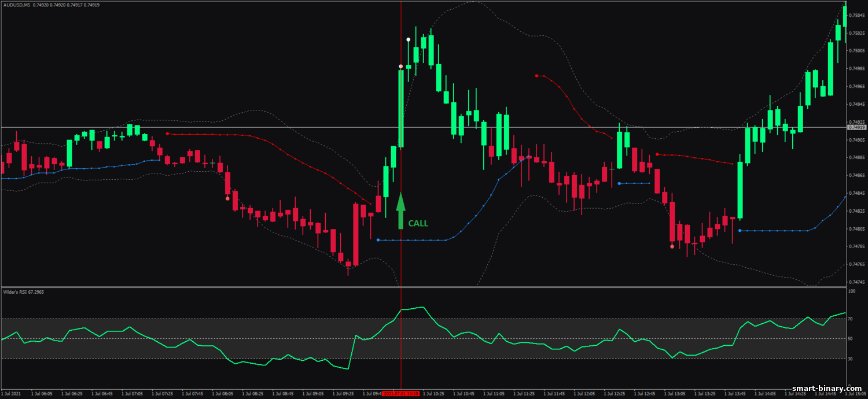Click RSI scale level 50
868x399 pixels.
pos(851,339)
